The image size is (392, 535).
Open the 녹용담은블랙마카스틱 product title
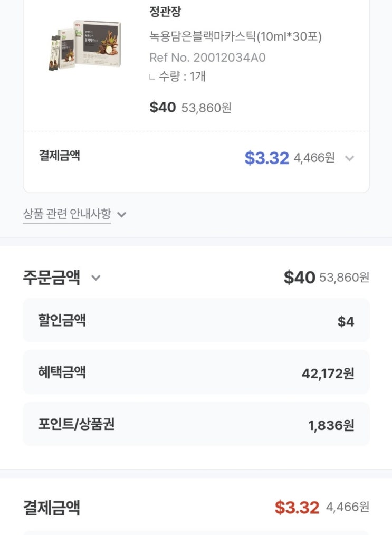(235, 36)
